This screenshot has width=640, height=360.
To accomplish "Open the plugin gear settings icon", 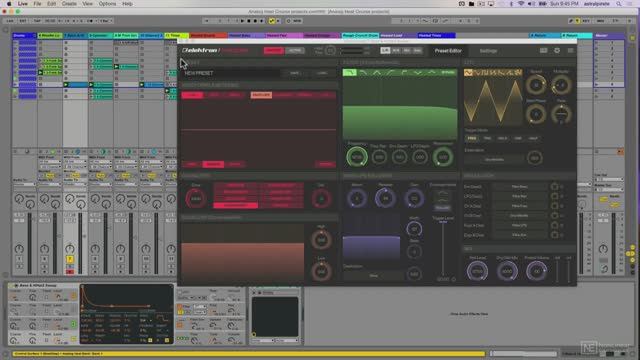I will 557,51.
